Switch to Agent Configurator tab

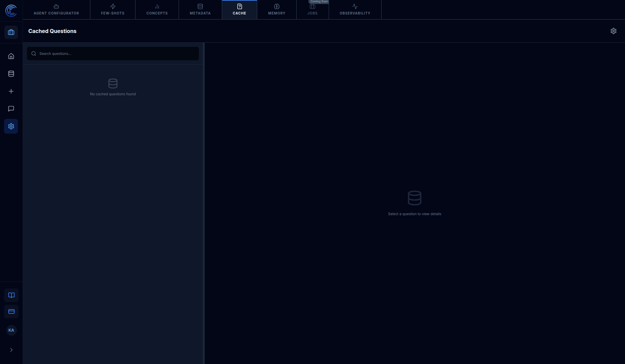[56, 10]
